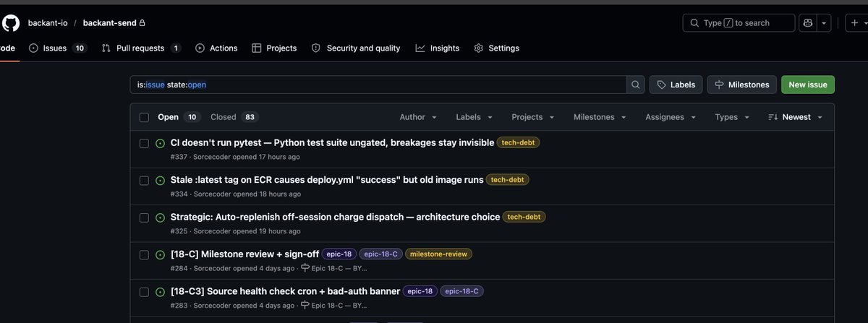Switch to the Actions tab
This screenshot has width=868, height=323.
point(216,48)
